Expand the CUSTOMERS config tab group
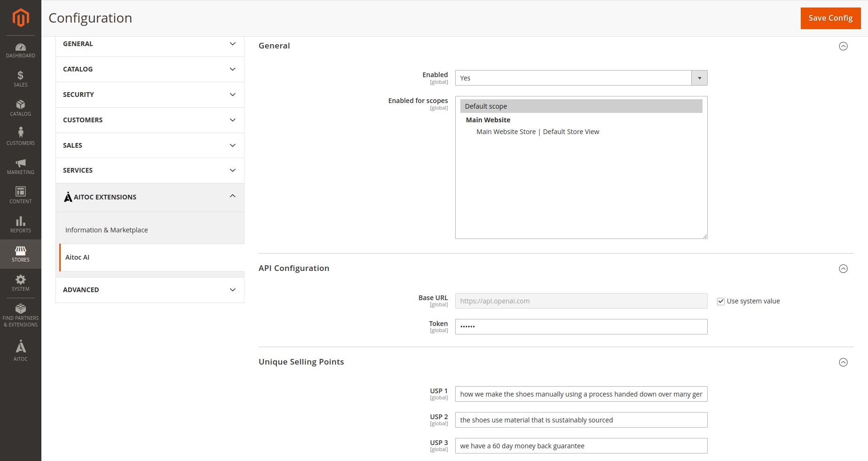 (150, 120)
